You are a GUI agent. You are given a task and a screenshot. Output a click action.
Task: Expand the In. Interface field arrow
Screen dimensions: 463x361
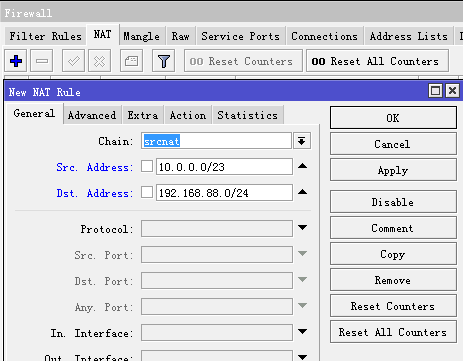(302, 332)
